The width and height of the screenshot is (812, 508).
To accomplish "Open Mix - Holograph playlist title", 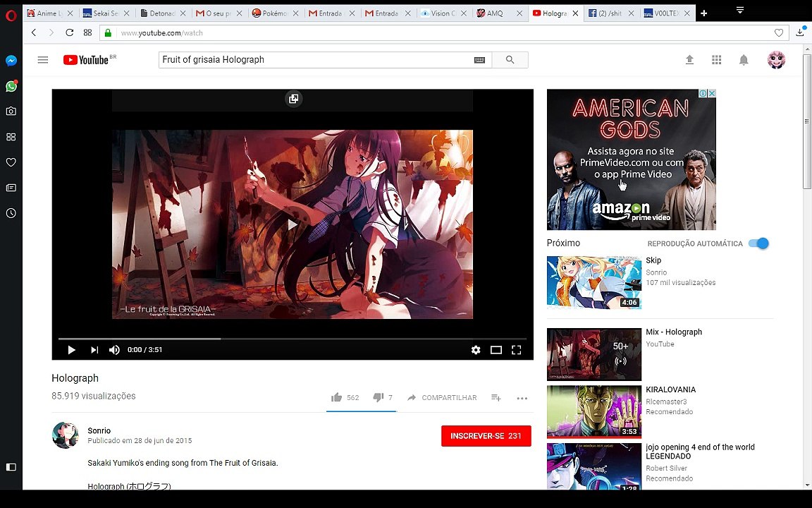I will click(674, 332).
